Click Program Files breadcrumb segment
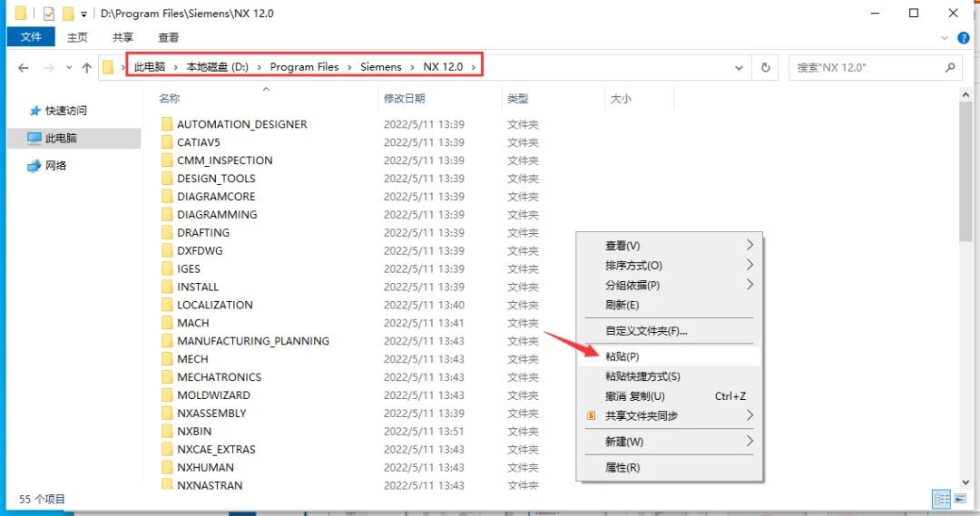The image size is (980, 516). tap(304, 67)
